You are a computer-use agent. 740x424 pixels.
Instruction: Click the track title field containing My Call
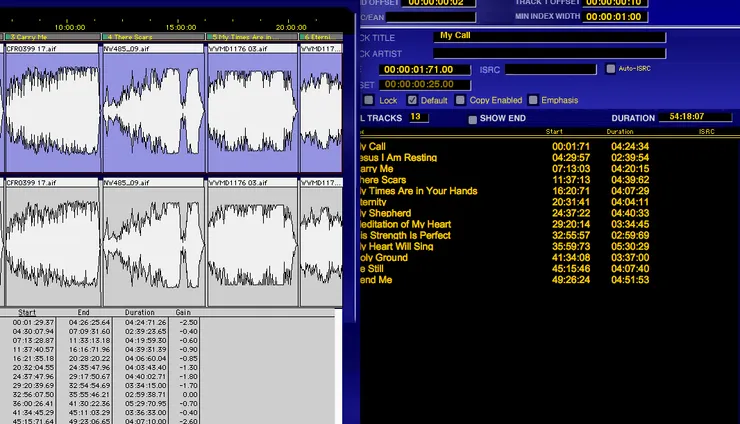click(550, 36)
